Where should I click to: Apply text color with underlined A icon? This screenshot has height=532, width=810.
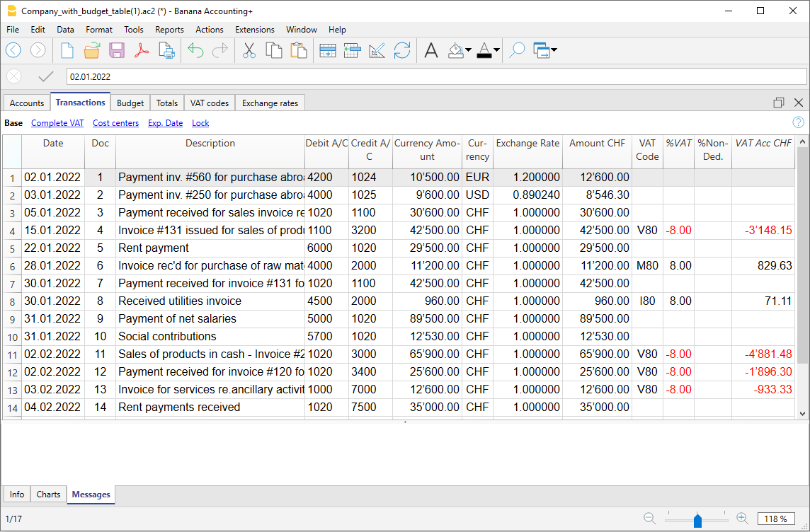coord(484,50)
